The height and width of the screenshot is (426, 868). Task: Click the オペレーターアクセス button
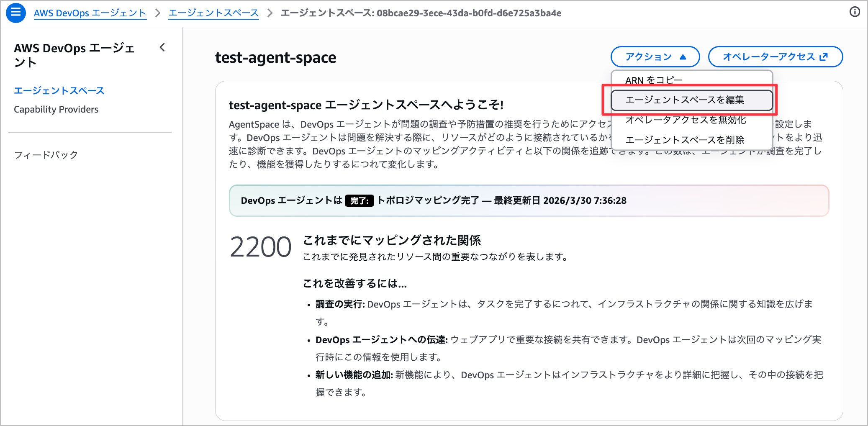776,56
